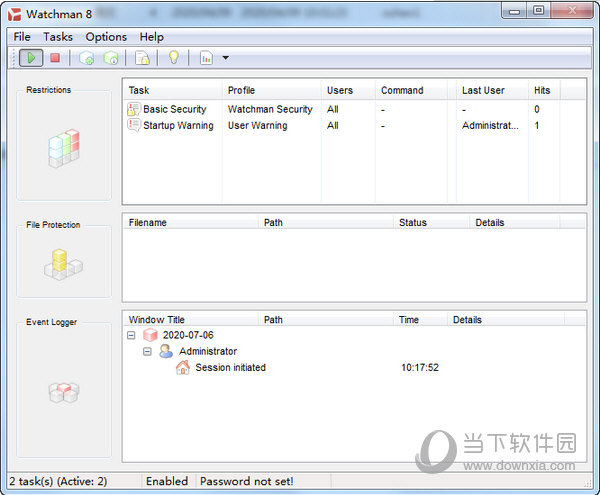The image size is (600, 495).
Task: Open the Event Logger panel icon
Action: point(64,392)
